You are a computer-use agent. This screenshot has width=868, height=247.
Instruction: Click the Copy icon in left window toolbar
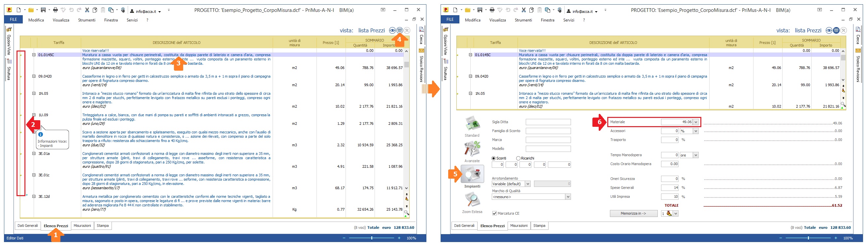pos(95,10)
